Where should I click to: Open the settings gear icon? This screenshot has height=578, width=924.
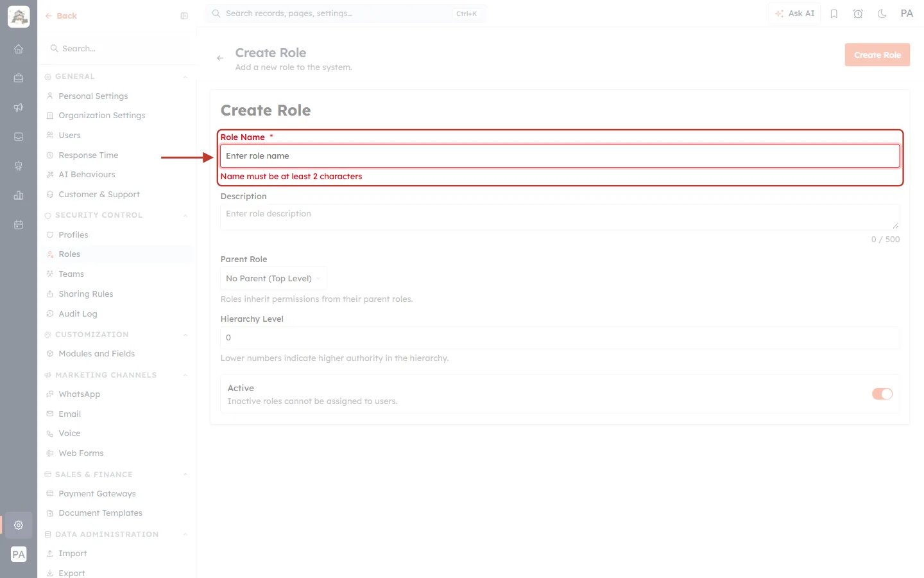(x=19, y=525)
